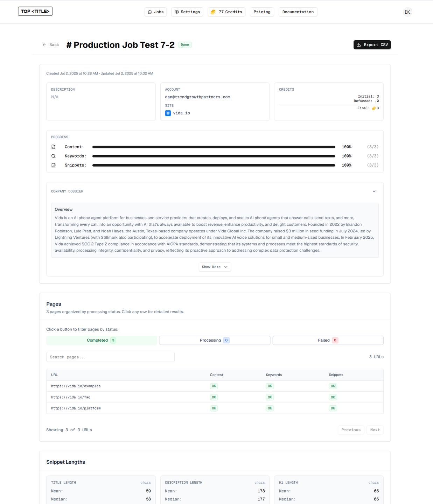Open the Jobs menu item
Image resolution: width=433 pixels, height=504 pixels.
(155, 12)
